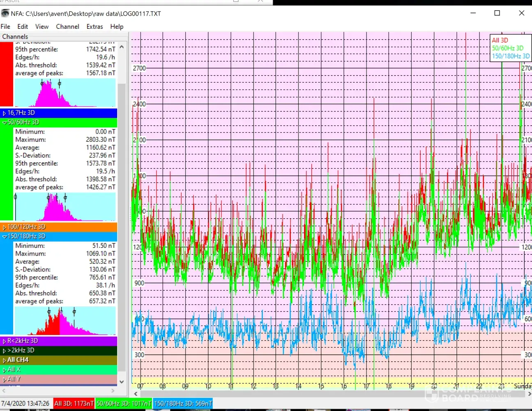
Task: Click the All 3D legend entry
Action: click(500, 40)
